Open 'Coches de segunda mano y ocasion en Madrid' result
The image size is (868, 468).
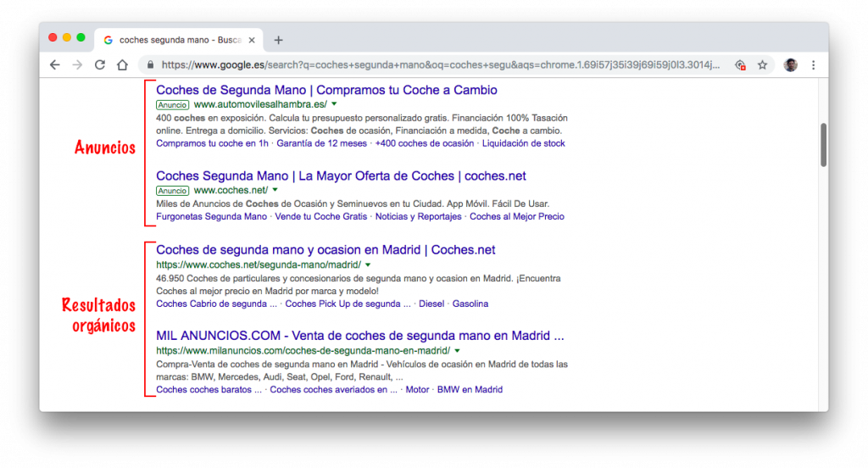(x=325, y=250)
